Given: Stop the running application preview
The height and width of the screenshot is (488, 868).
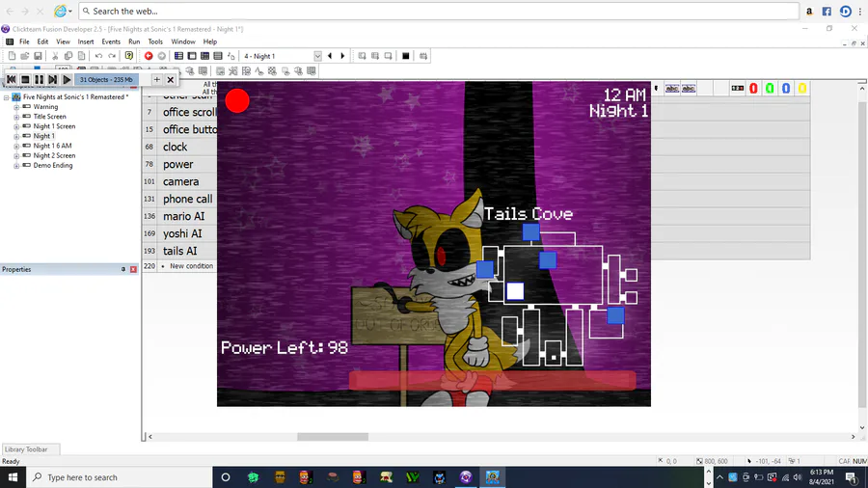Looking at the screenshot, I should click(x=25, y=80).
